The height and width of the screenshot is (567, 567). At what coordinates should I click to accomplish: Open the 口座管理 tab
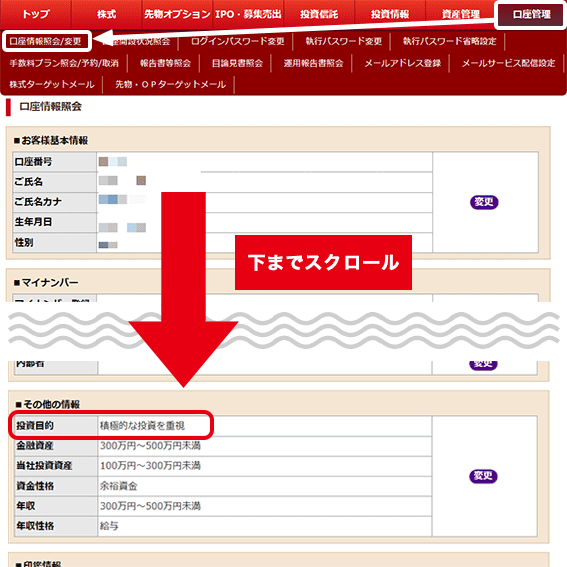[x=531, y=14]
